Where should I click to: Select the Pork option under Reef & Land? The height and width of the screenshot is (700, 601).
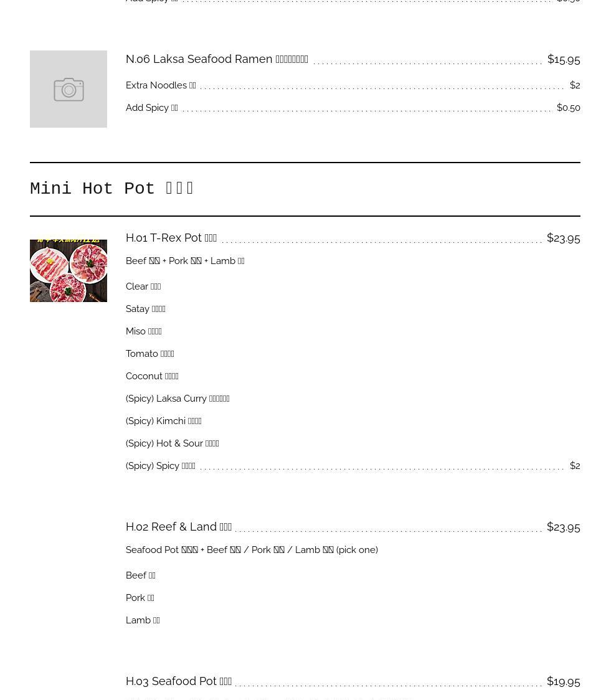pyautogui.click(x=140, y=598)
